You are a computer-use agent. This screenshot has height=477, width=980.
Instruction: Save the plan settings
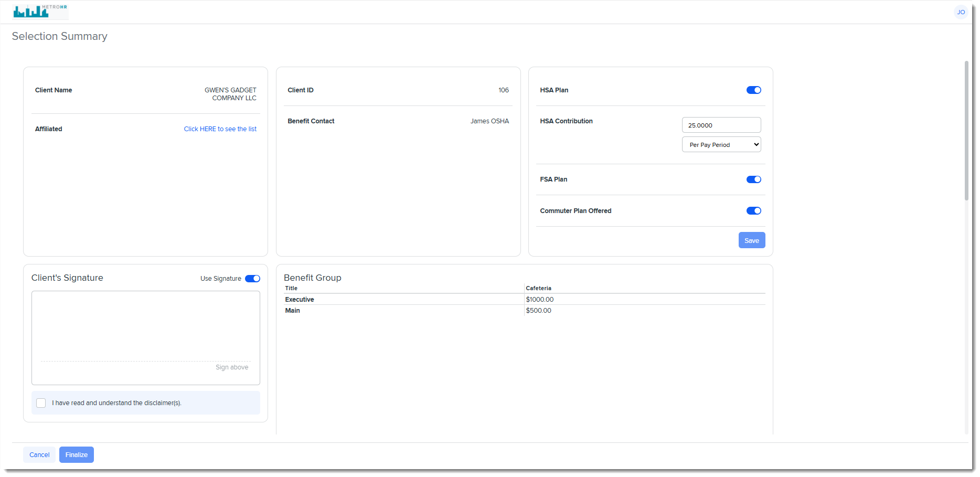751,240
